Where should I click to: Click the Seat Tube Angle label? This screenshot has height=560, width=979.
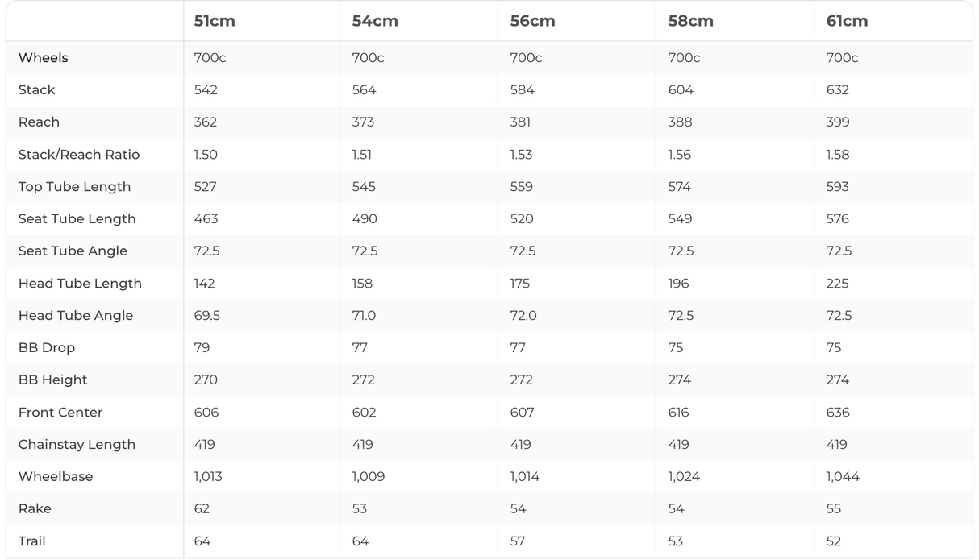point(73,251)
